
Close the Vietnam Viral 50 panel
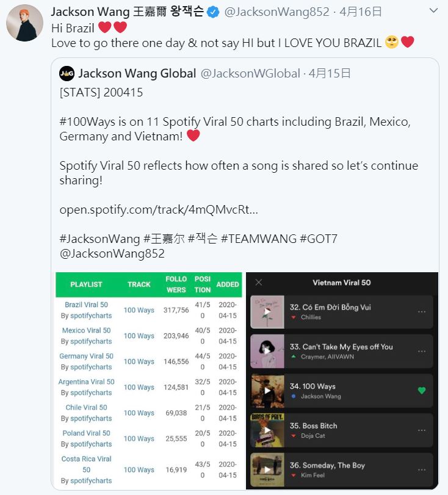click(x=259, y=282)
